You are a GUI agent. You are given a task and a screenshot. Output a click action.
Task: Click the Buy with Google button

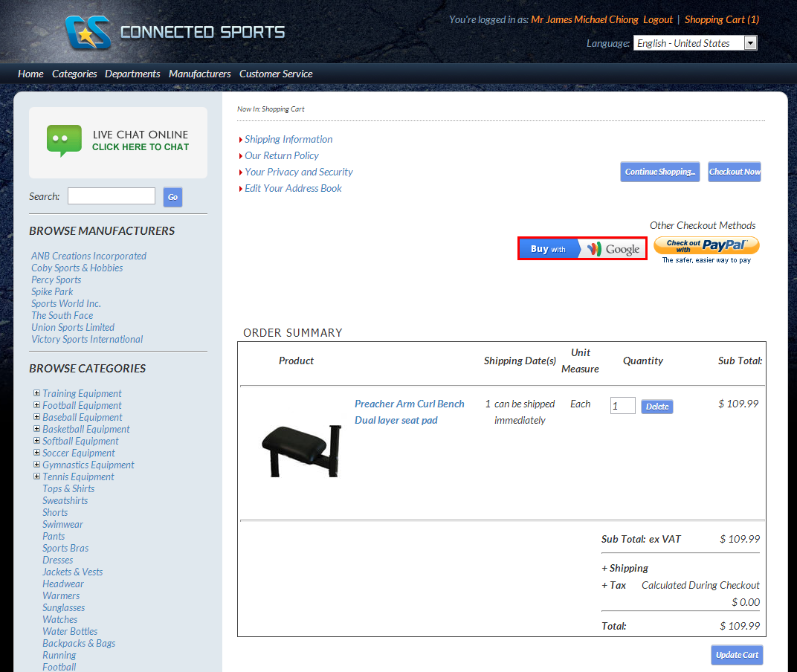click(x=582, y=248)
